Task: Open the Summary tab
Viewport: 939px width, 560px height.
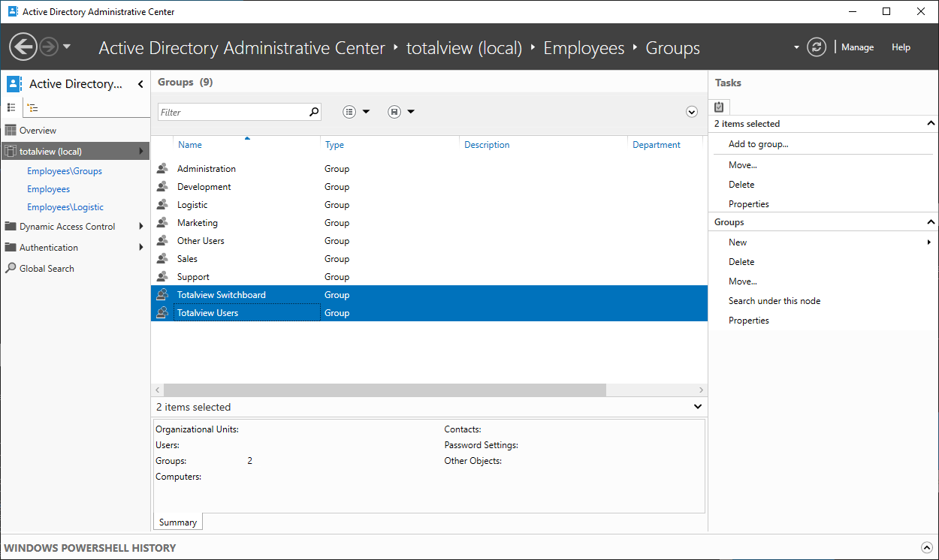Action: tap(178, 522)
